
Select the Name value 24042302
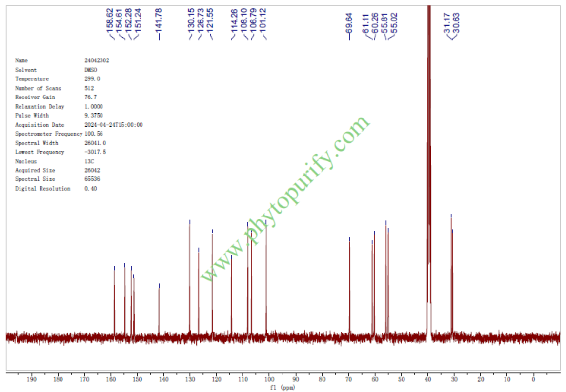(97, 60)
